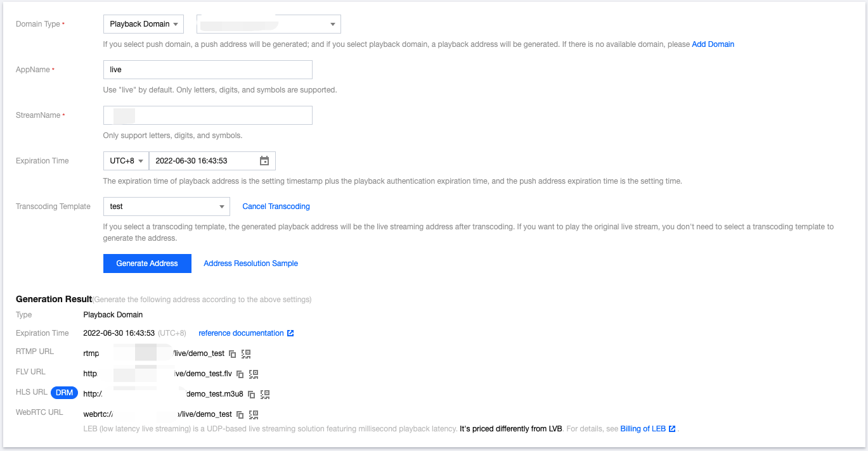Viewport: 868px width, 451px height.
Task: Click the DRM badge beside HLS URL
Action: (65, 393)
